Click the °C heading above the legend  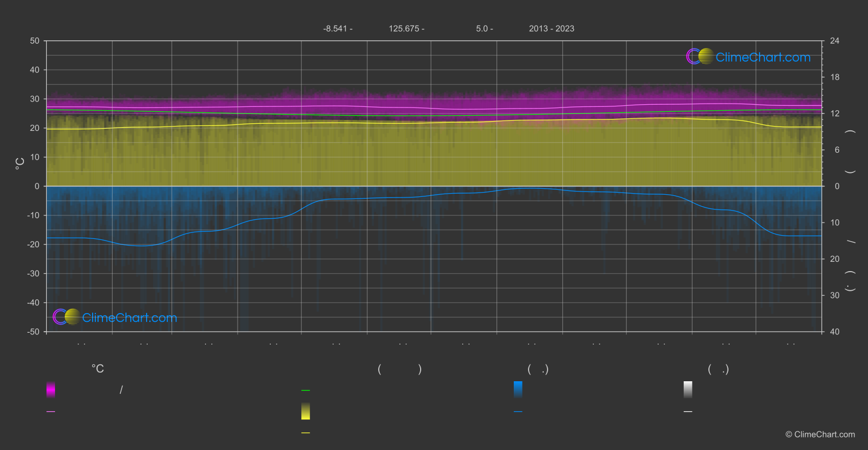pyautogui.click(x=98, y=369)
